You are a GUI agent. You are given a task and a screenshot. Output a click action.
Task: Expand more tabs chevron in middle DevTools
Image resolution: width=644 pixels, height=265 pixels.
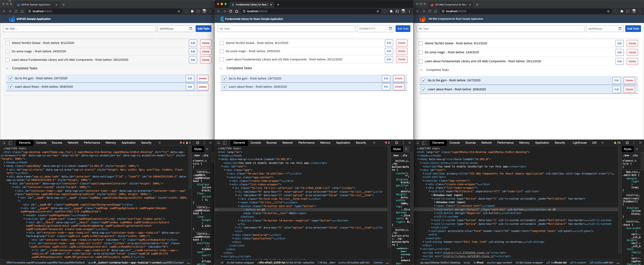pos(374,143)
